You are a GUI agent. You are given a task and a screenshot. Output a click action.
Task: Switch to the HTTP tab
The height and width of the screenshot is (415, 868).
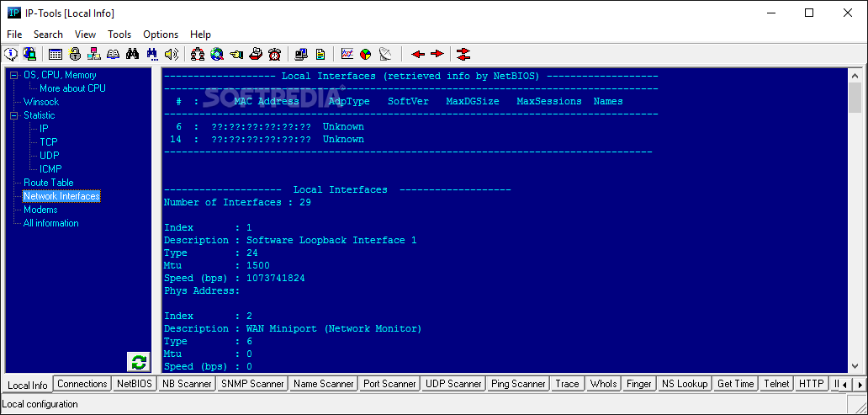click(x=812, y=383)
